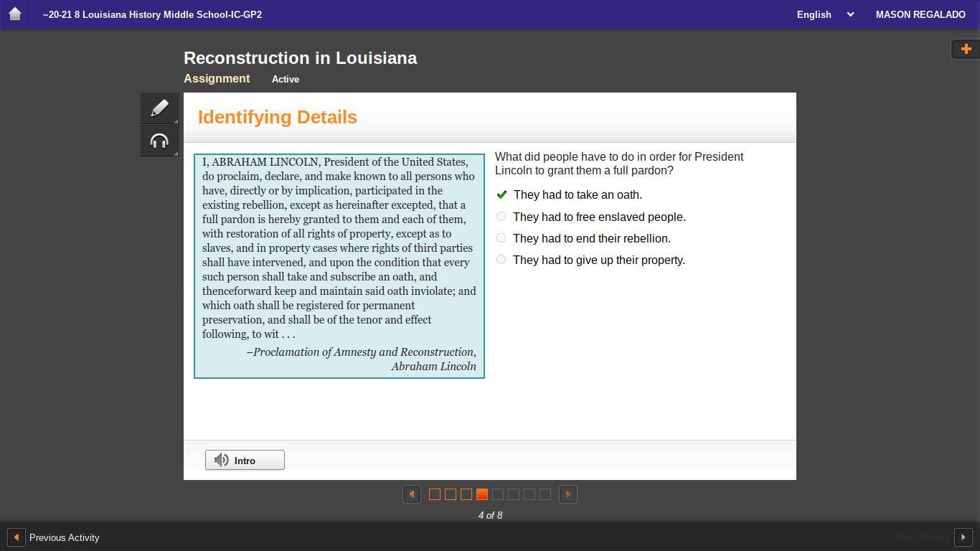Jump to question 5 in the pager
The height and width of the screenshot is (551, 980).
(x=498, y=494)
